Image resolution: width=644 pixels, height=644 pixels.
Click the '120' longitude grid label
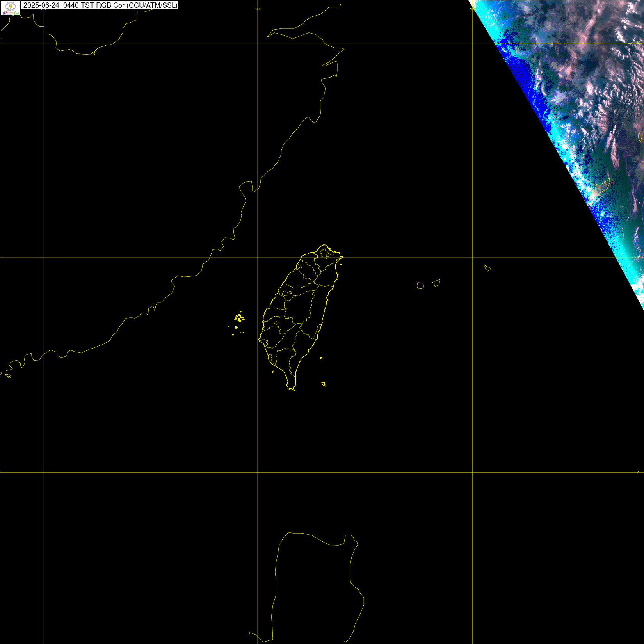click(x=258, y=9)
